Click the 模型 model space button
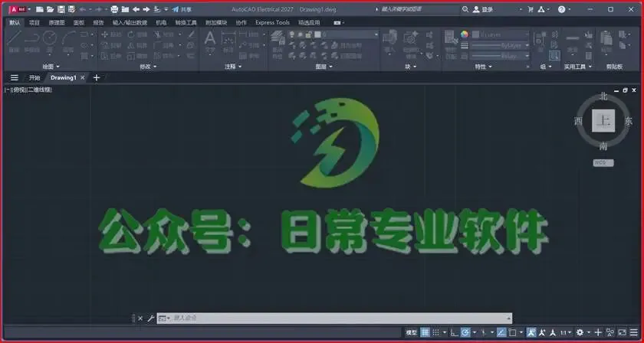 point(411,332)
